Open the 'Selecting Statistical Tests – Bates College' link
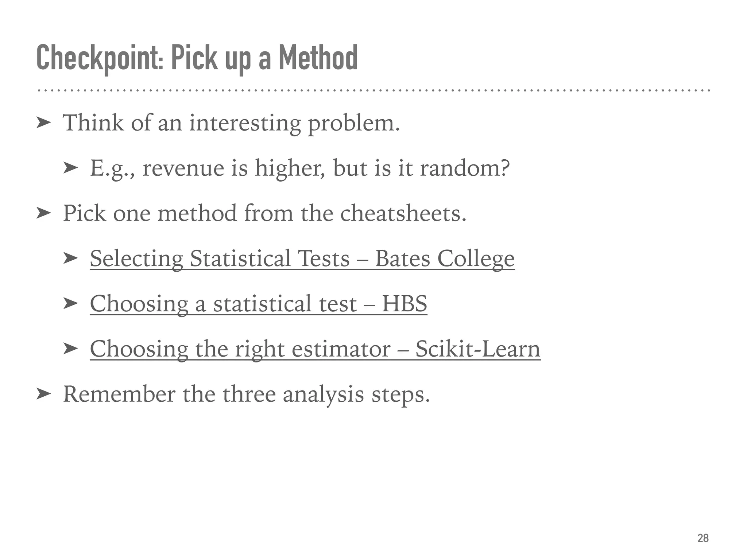The image size is (747, 560). point(302,258)
